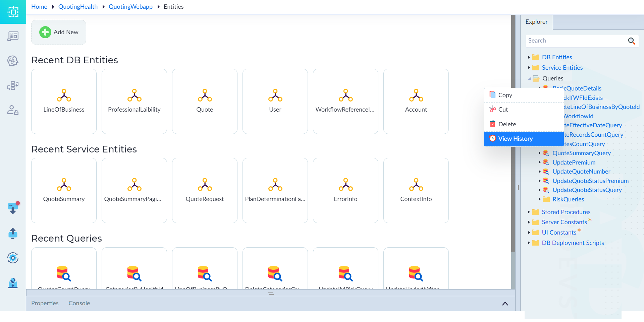Select RiskQueries folder in Explorer tree
Image resolution: width=644 pixels, height=322 pixels.
click(x=568, y=199)
